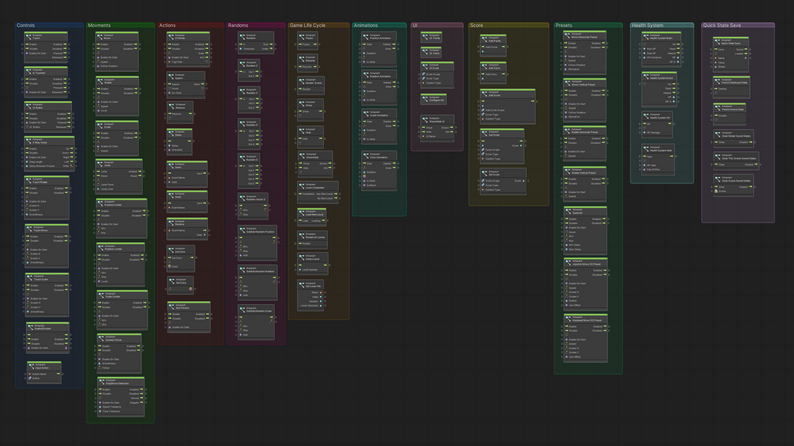
Task: Click the Get Score node graph icon
Action: pyautogui.click(x=485, y=174)
